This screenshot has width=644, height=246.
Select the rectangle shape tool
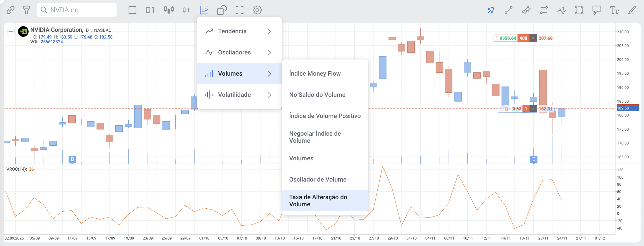pyautogui.click(x=579, y=10)
